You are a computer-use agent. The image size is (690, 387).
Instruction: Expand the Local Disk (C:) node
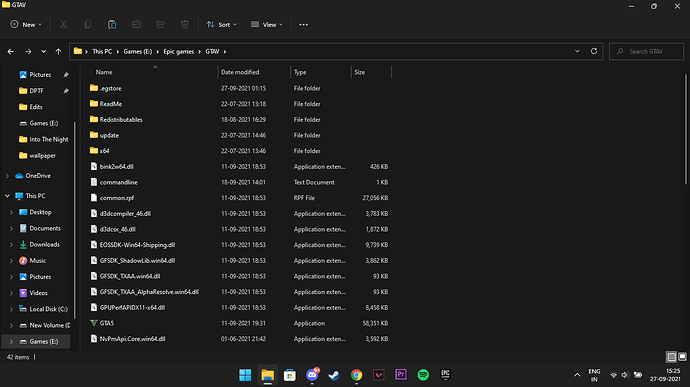(x=11, y=309)
